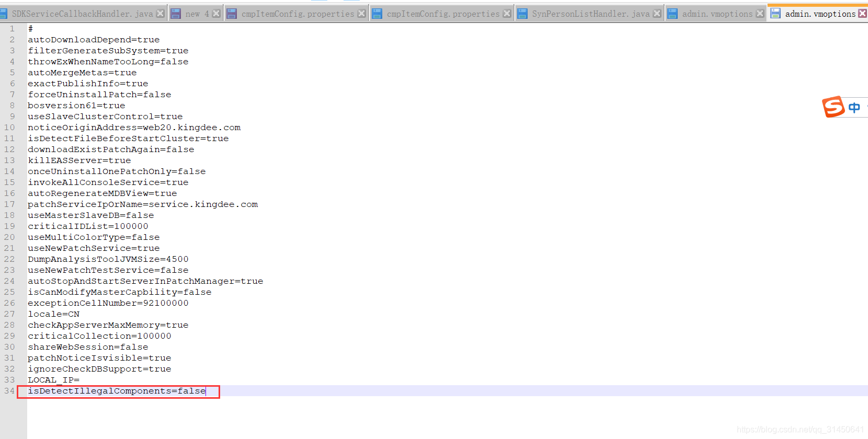Switch to the SDKServiceCallbackHandler.java tab
The image size is (868, 439).
pyautogui.click(x=83, y=14)
